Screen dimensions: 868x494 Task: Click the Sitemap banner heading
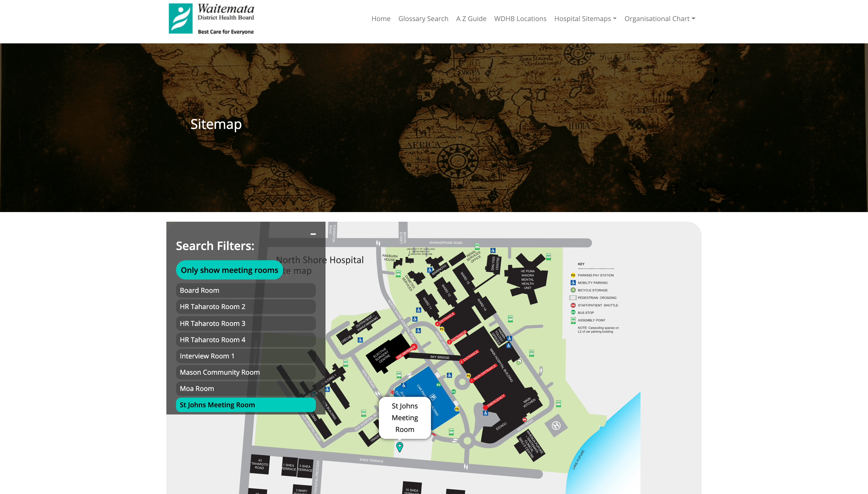pos(216,124)
